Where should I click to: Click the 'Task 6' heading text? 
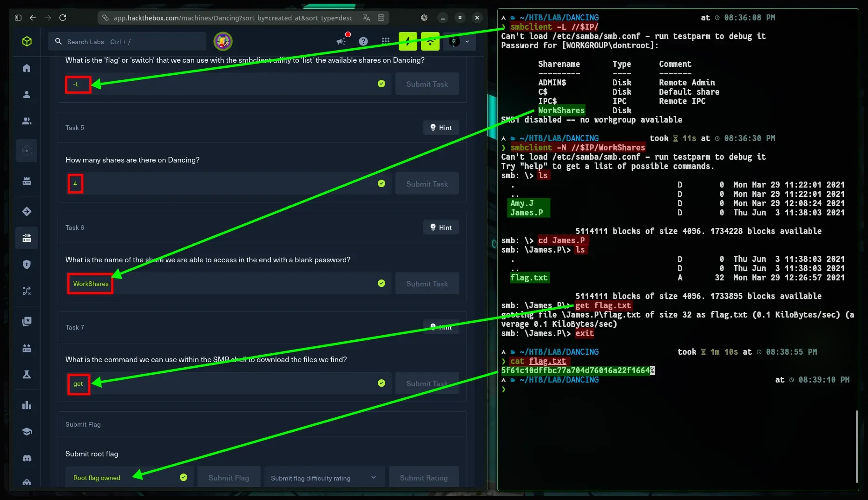(x=75, y=227)
